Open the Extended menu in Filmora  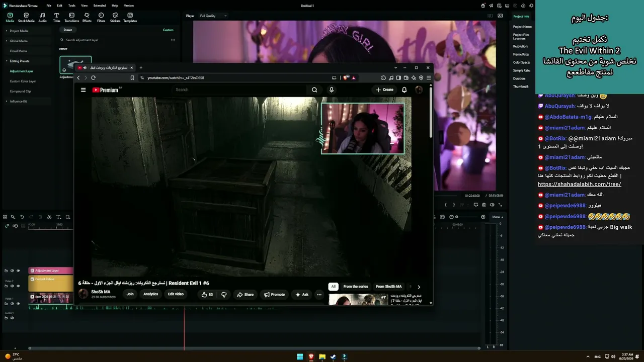tap(100, 6)
